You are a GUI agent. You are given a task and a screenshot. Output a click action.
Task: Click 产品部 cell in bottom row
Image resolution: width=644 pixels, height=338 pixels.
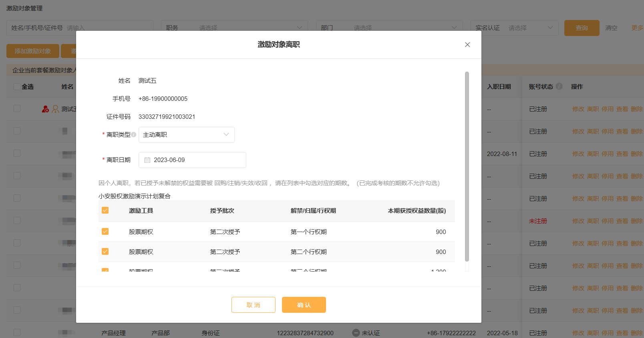click(x=161, y=333)
